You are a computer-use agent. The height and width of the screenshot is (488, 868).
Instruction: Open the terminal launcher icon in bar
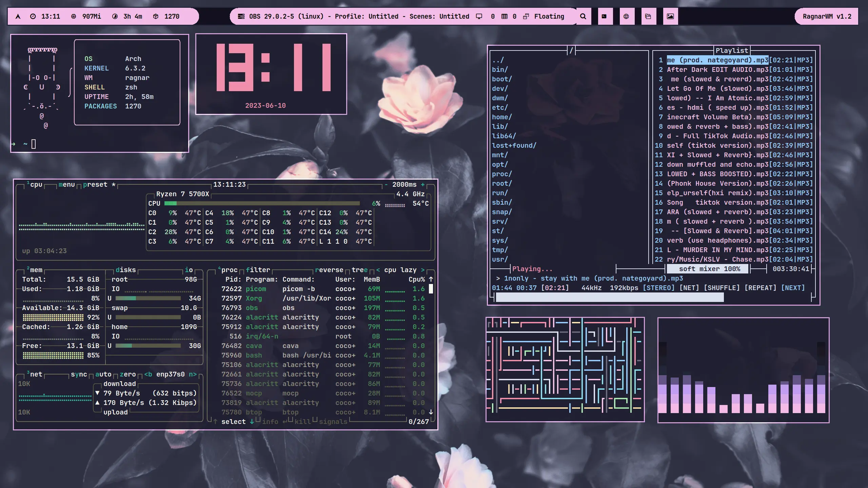[x=604, y=16]
